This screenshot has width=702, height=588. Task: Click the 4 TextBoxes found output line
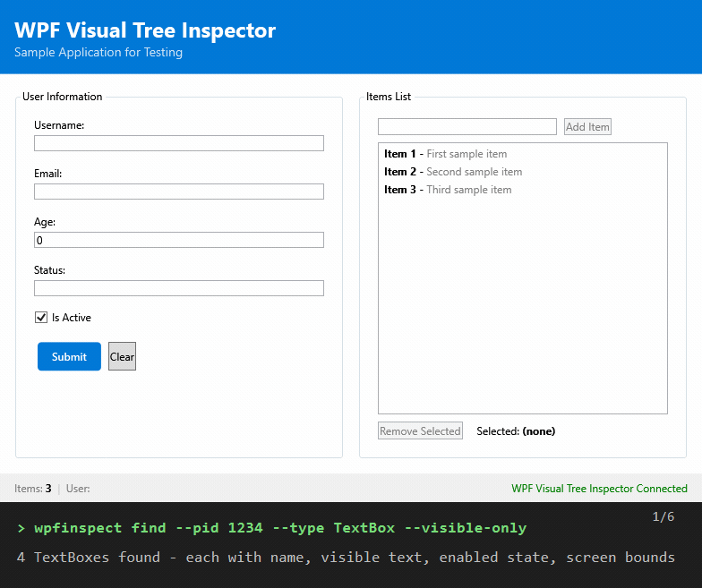pos(346,558)
